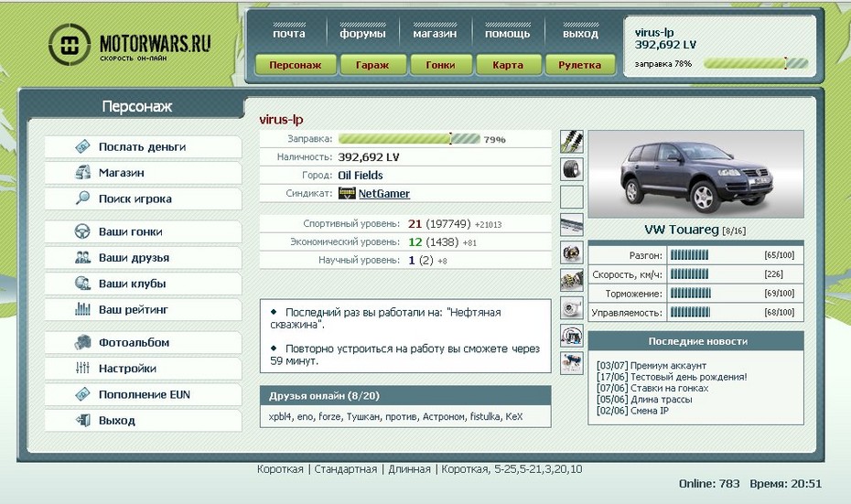Click the steering wheel icon for Ваши гонки
851x504 pixels.
pos(82,231)
